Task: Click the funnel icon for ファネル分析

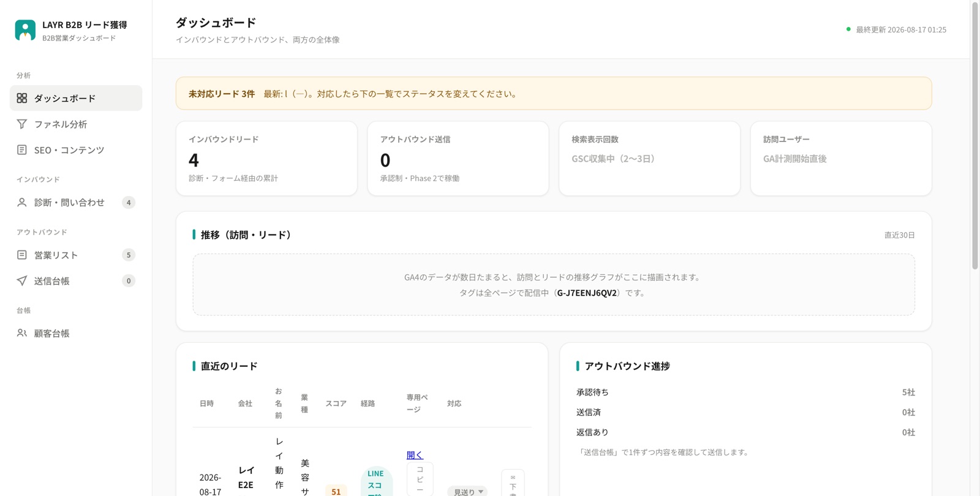Action: point(22,124)
